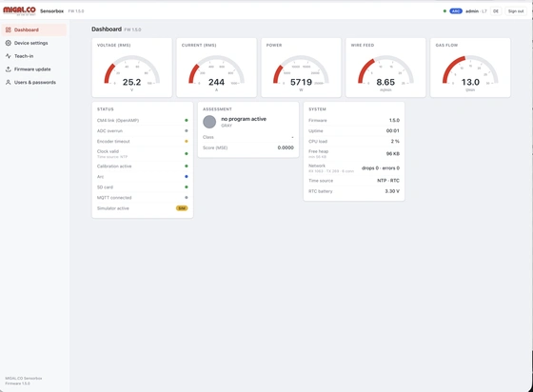Click the SD card green dot
The height and width of the screenshot is (392, 533).
click(187, 187)
